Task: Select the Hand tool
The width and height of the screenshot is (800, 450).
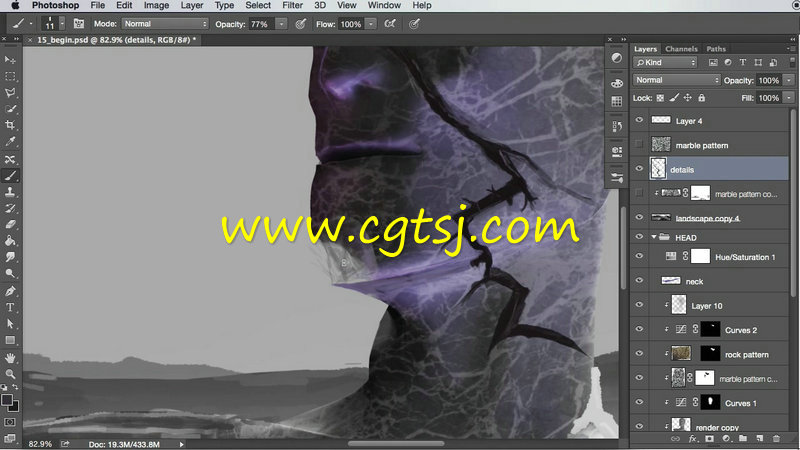Action: click(10, 358)
